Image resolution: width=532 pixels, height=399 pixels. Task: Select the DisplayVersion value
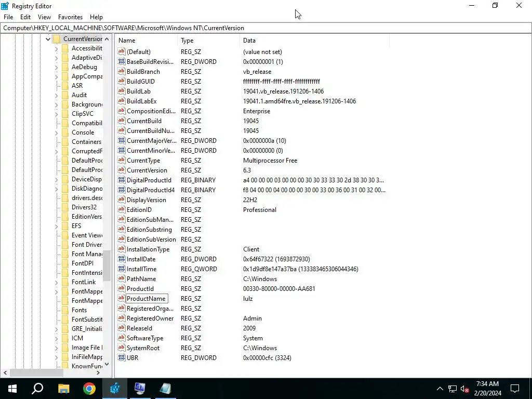tap(146, 200)
